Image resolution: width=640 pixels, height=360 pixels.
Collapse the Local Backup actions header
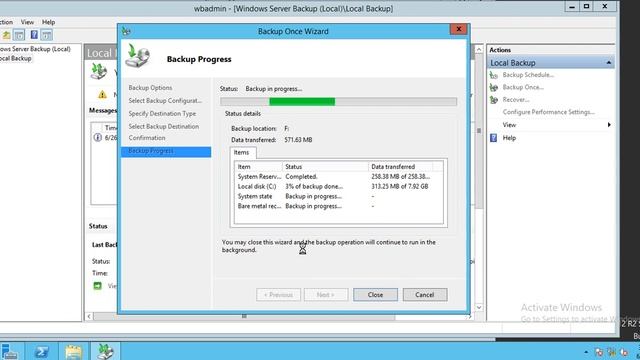pyautogui.click(x=609, y=62)
